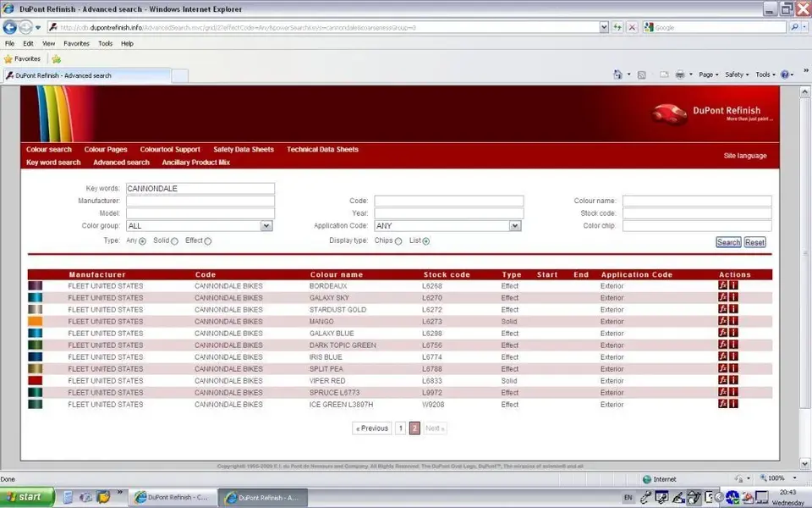Click the Add to Favorites bar icon

pyautogui.click(x=57, y=59)
